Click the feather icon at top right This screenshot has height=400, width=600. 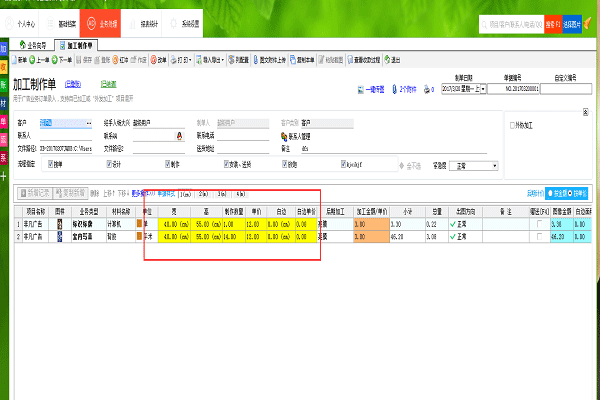pos(588,23)
